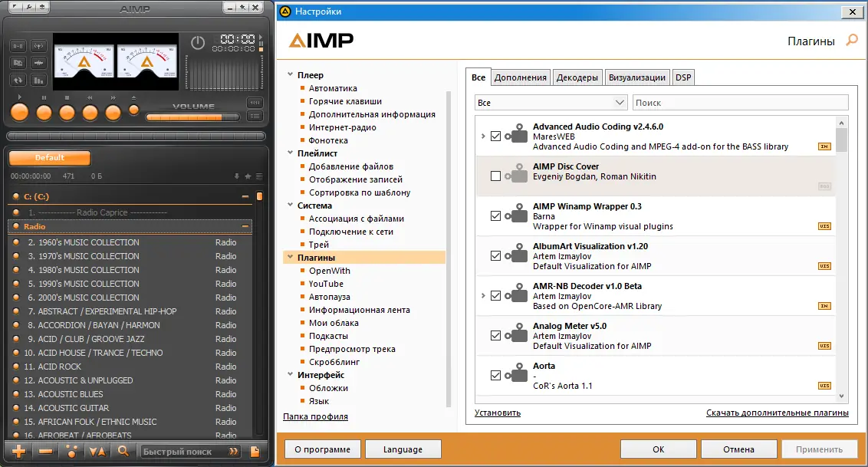The height and width of the screenshot is (467, 868).
Task: Collapse the C: (C:) group in playlist
Action: click(245, 196)
